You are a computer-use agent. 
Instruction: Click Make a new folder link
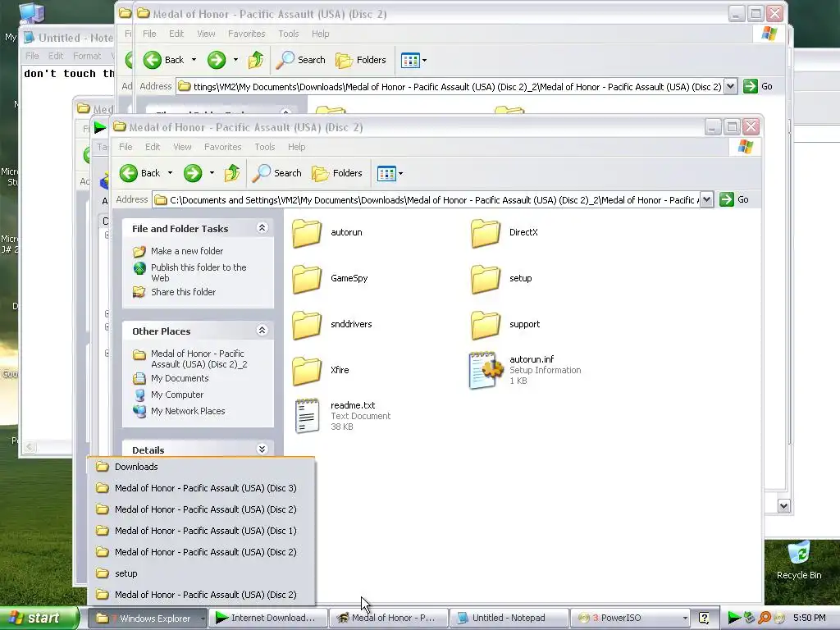[x=187, y=251]
